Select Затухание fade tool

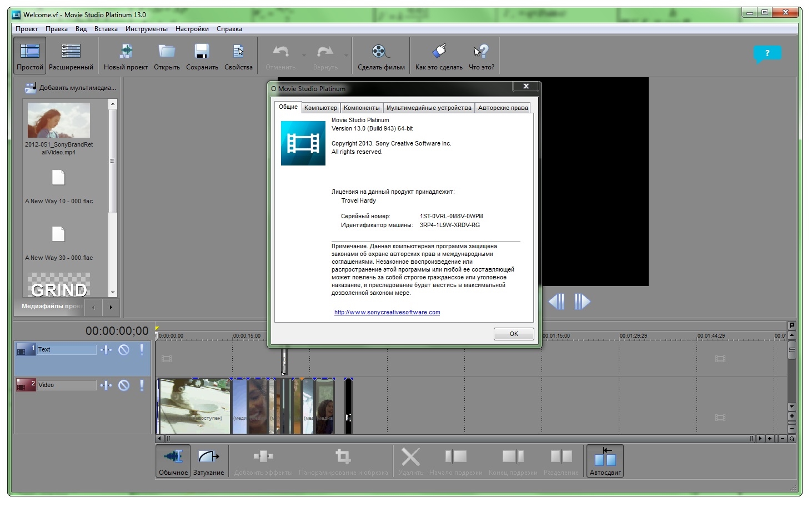208,461
